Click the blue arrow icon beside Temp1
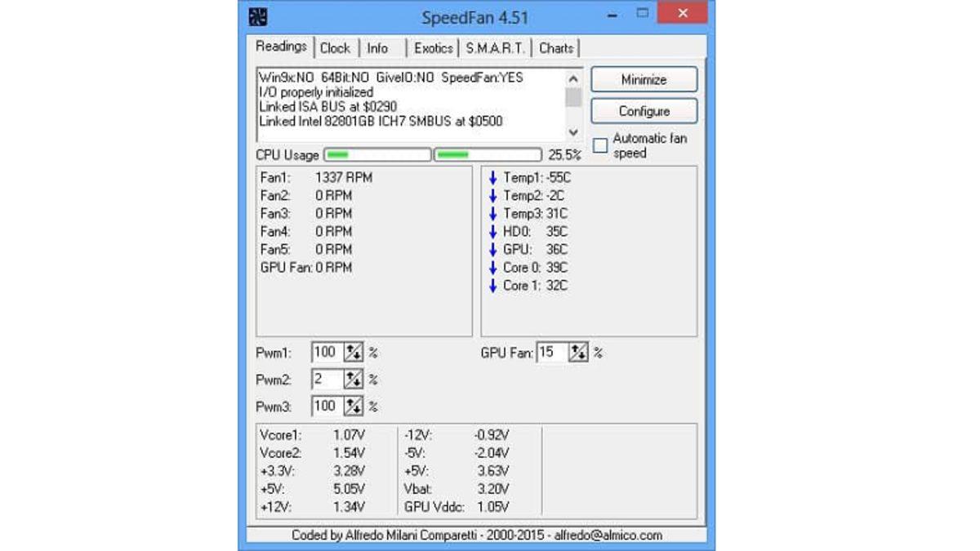 point(492,178)
